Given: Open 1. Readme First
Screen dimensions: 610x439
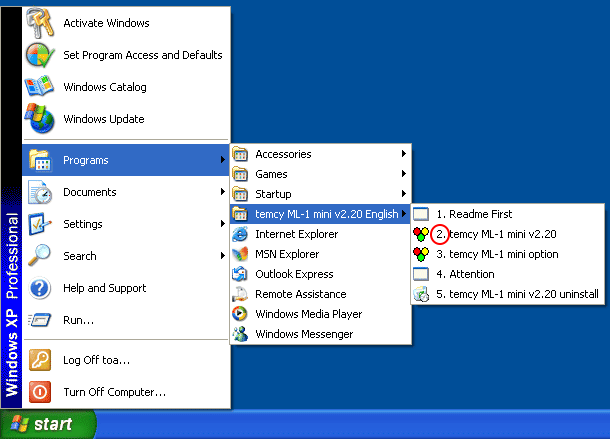Looking at the screenshot, I should [x=507, y=214].
